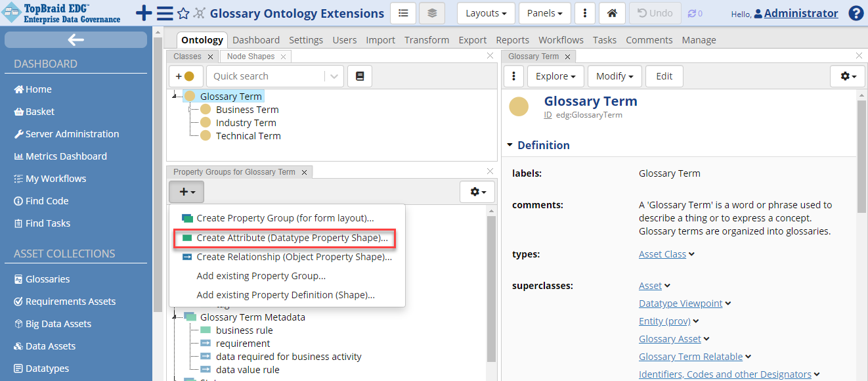Viewport: 868px width, 381px height.
Task: Open the Asset Class link
Action: (x=662, y=254)
